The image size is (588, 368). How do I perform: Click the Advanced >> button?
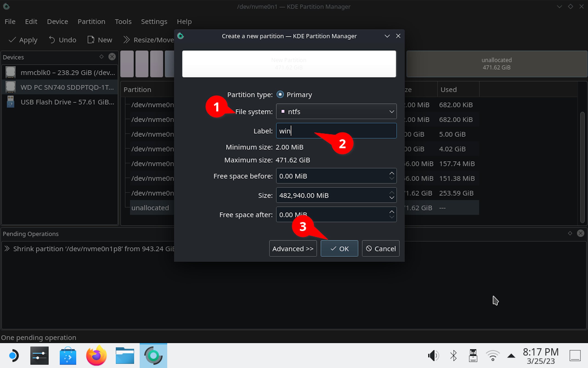tap(293, 248)
